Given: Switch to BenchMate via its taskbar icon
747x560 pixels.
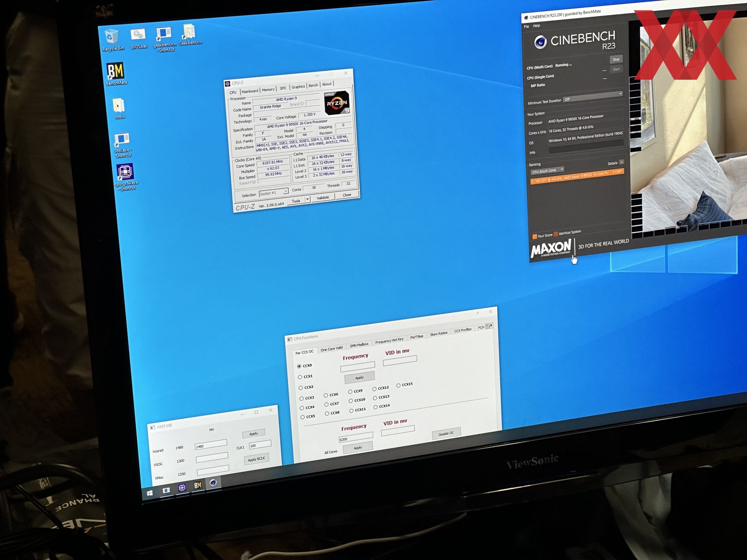Looking at the screenshot, I should click(198, 485).
